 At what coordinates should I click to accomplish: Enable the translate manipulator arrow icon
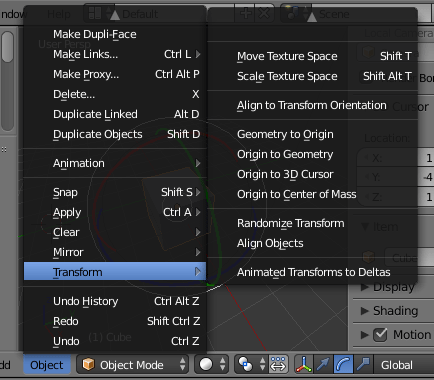point(324,364)
